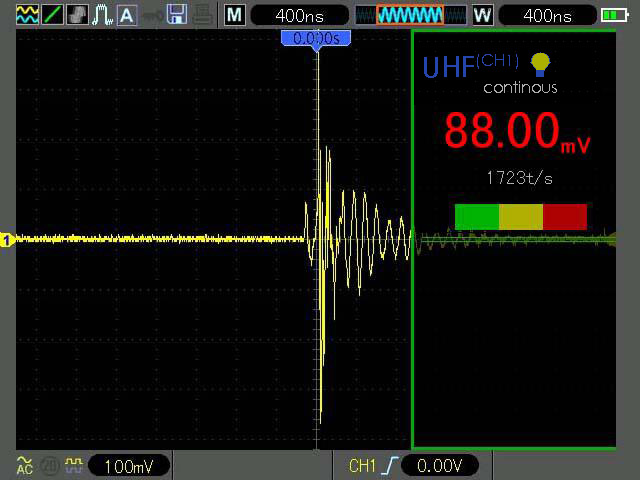Click the yellow light bulb icon
This screenshot has height=480, width=640.
coord(540,65)
